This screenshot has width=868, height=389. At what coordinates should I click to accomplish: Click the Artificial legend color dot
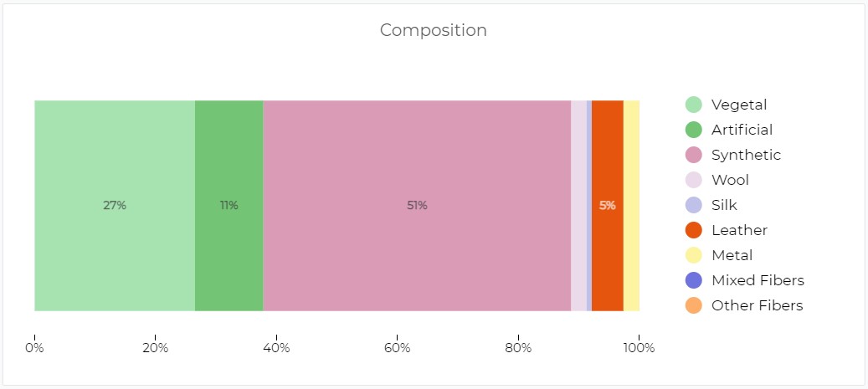[x=694, y=130]
